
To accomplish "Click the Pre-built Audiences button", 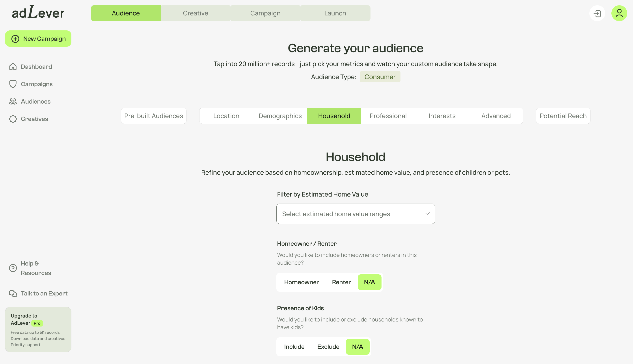I will pyautogui.click(x=153, y=116).
